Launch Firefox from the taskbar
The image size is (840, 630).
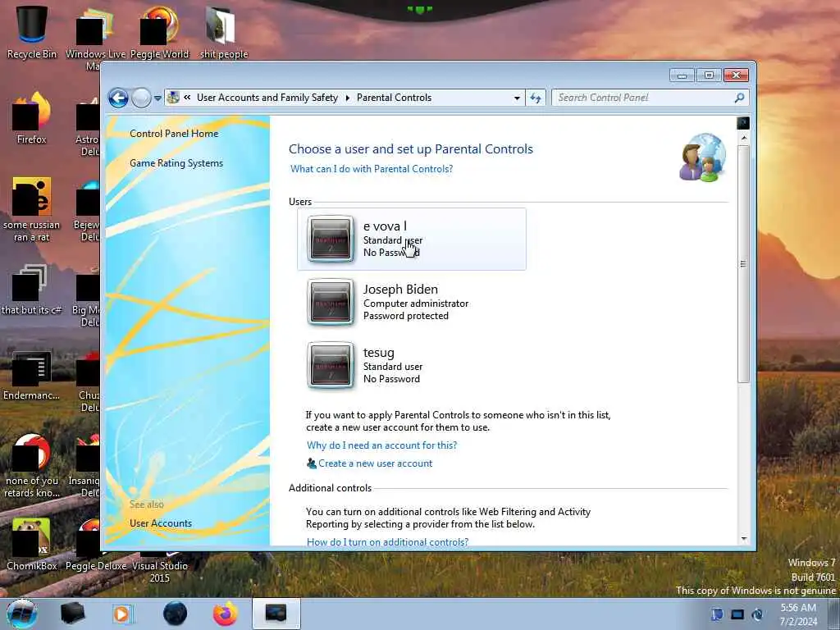point(226,614)
